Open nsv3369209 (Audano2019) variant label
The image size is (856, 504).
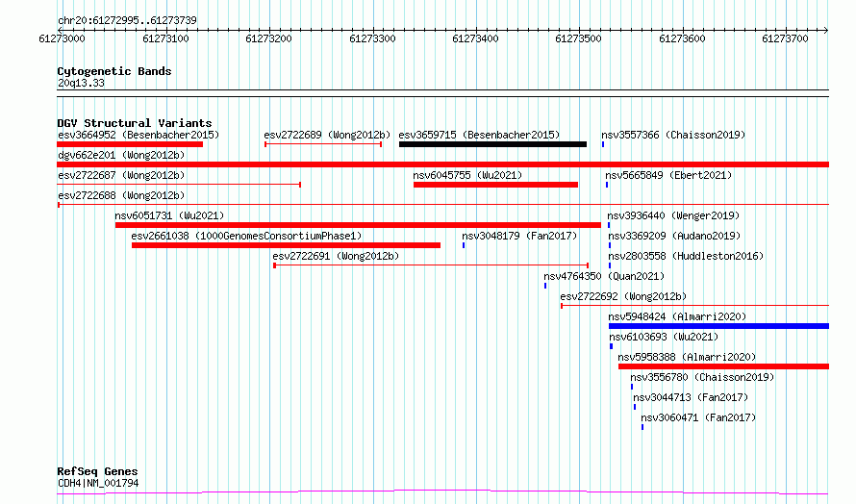point(674,236)
